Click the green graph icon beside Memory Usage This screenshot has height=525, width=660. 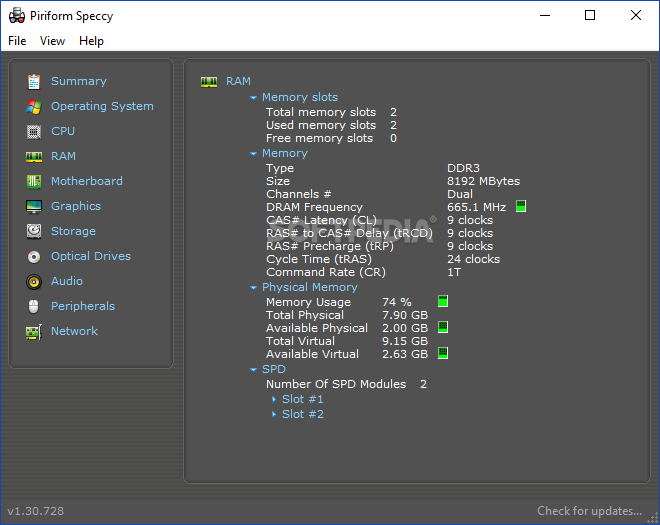click(443, 301)
